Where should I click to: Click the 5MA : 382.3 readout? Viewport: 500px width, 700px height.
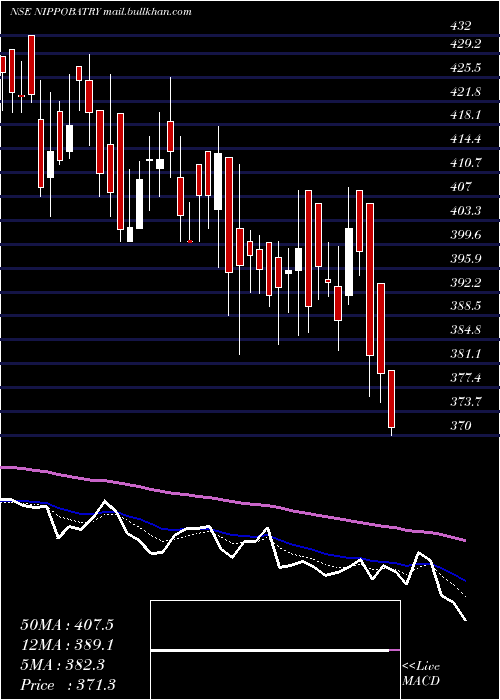coord(62,665)
